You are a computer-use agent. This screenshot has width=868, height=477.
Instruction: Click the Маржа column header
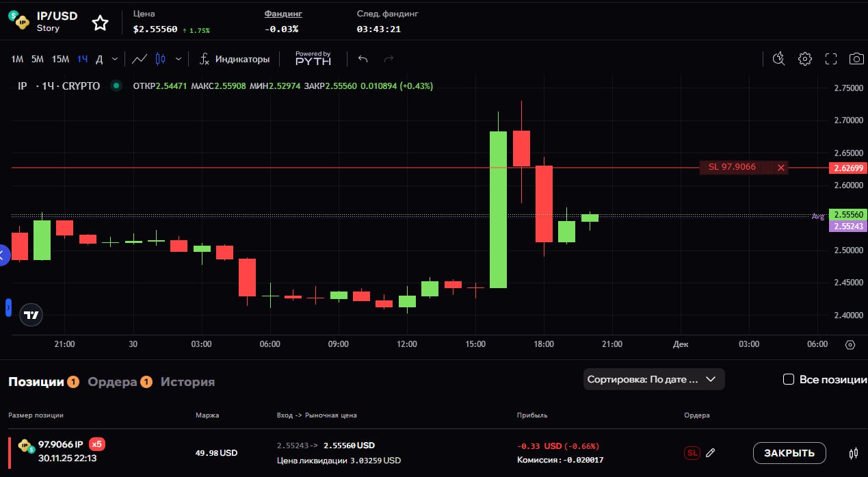click(207, 415)
